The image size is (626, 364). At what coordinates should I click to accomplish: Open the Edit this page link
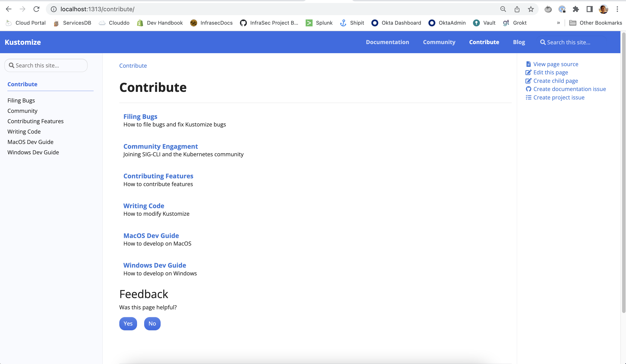coord(551,72)
